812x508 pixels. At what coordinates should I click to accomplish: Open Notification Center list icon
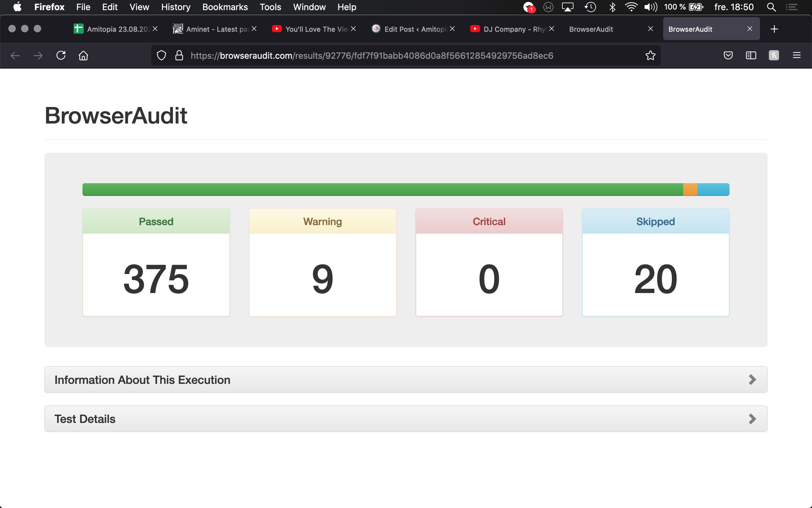(x=791, y=7)
